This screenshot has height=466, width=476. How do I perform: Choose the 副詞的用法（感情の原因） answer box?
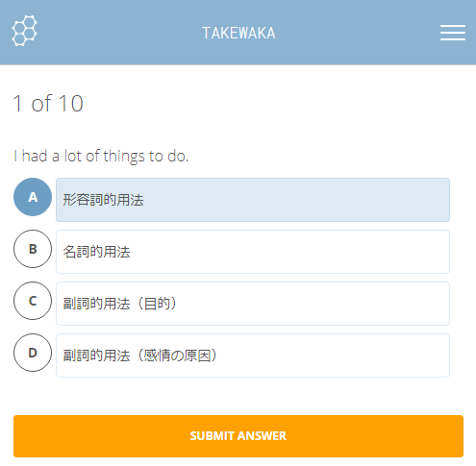[x=253, y=356]
